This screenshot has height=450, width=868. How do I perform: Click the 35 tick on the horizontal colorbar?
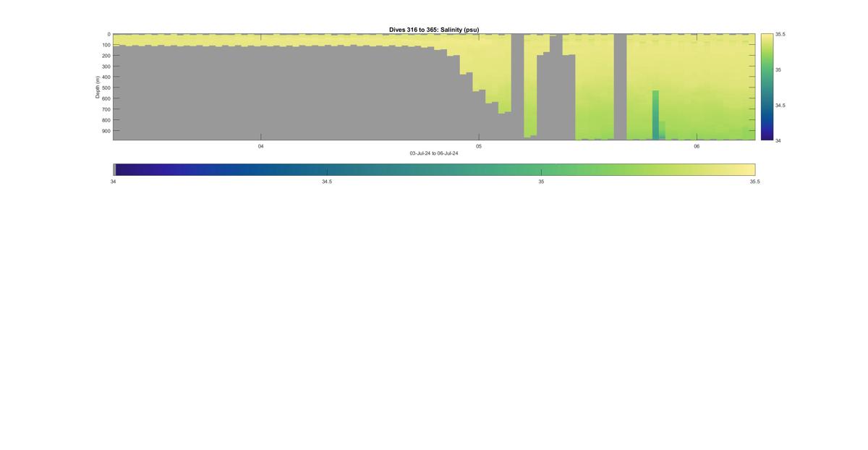pos(541,182)
